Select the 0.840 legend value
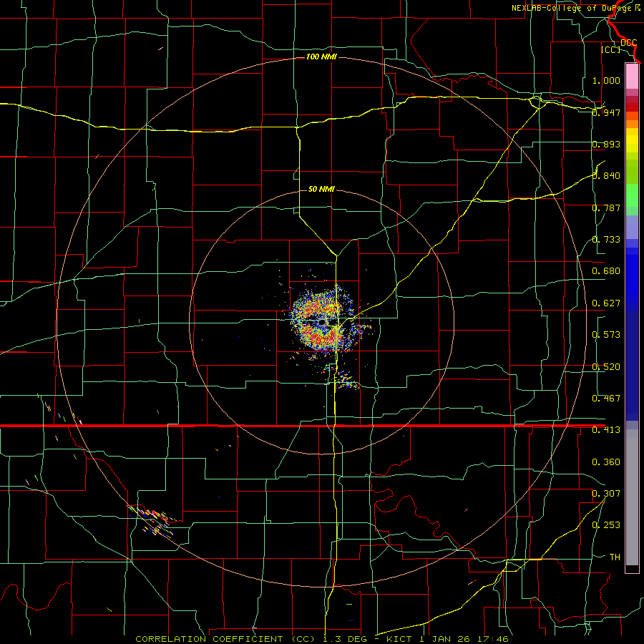 [606, 176]
